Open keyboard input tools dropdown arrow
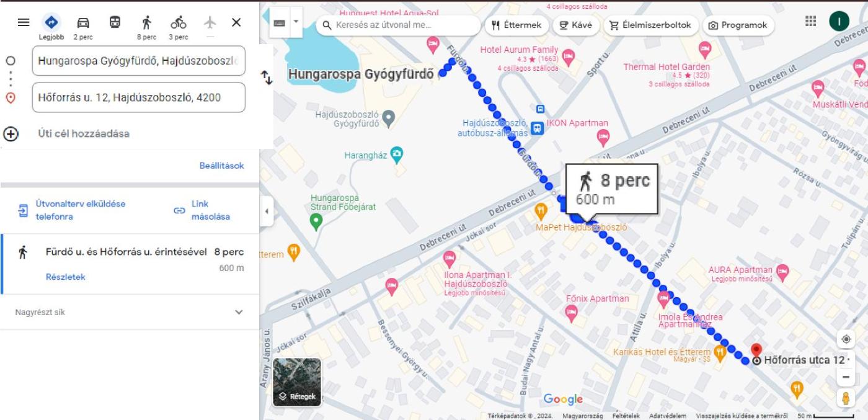Image resolution: width=868 pixels, height=420 pixels. click(x=296, y=21)
